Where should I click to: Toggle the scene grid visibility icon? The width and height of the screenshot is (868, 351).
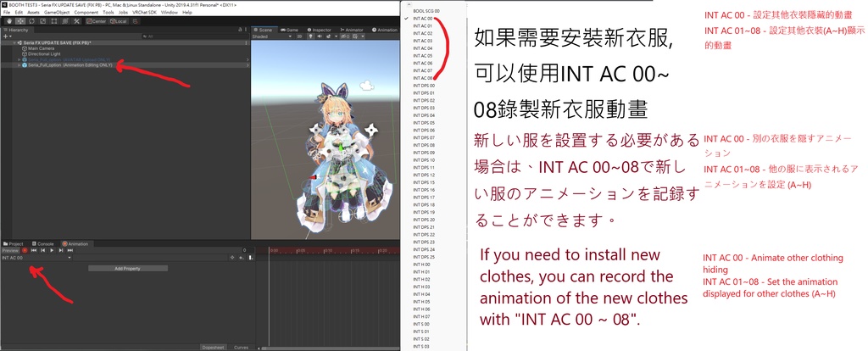click(355, 36)
